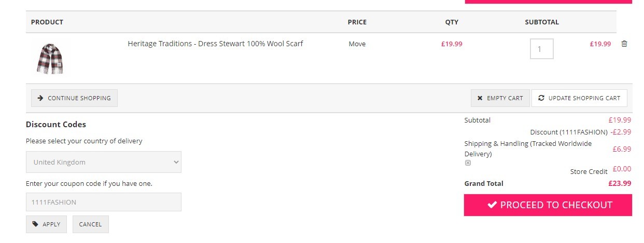
Task: Click the Discount (1111FASHION) line
Action: pos(581,132)
